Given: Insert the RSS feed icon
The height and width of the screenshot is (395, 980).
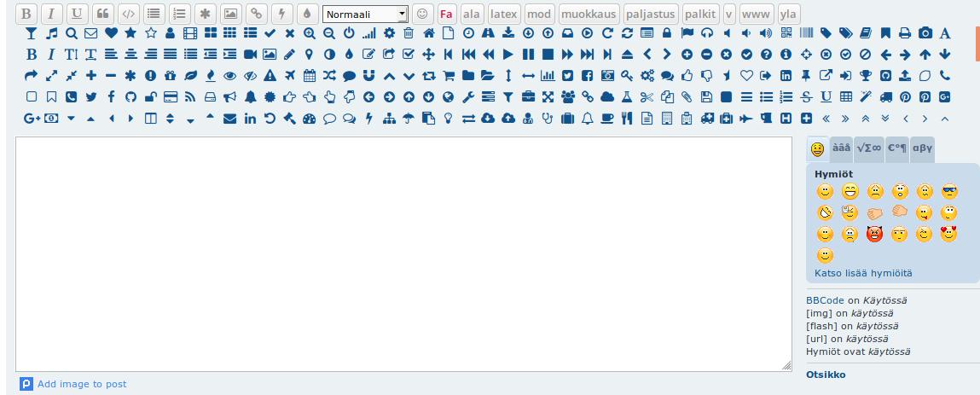Looking at the screenshot, I should point(190,96).
